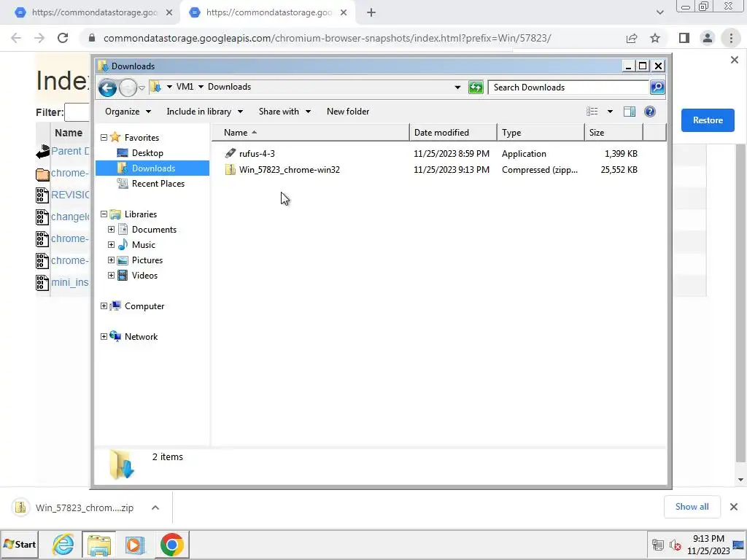Viewport: 747px width, 560px height.
Task: Collapse the Favorites tree group
Action: pos(104,138)
